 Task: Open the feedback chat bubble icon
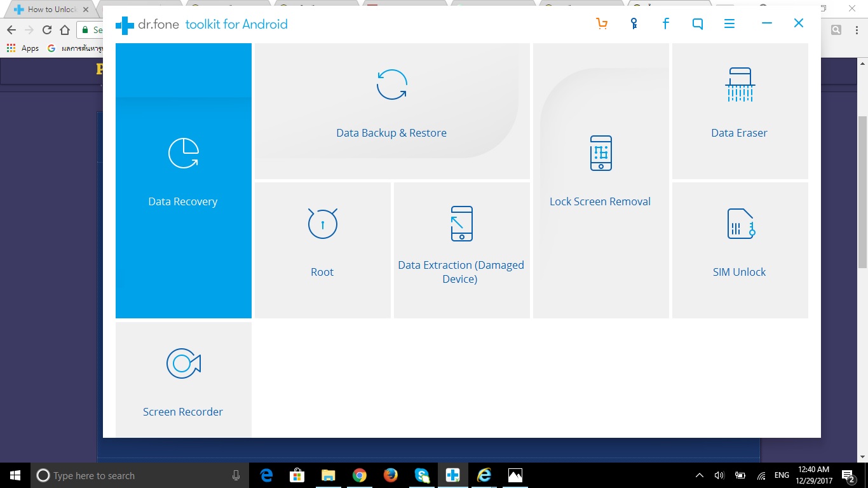(x=698, y=24)
